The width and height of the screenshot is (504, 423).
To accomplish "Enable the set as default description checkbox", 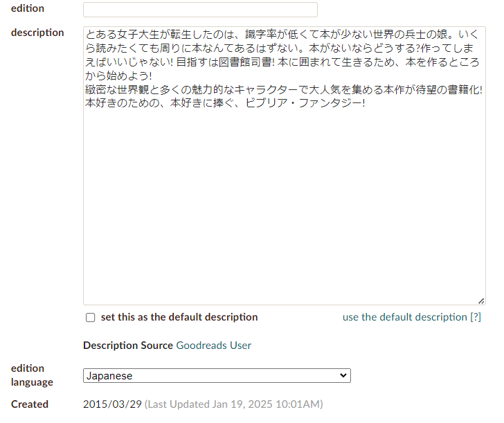I will click(90, 318).
